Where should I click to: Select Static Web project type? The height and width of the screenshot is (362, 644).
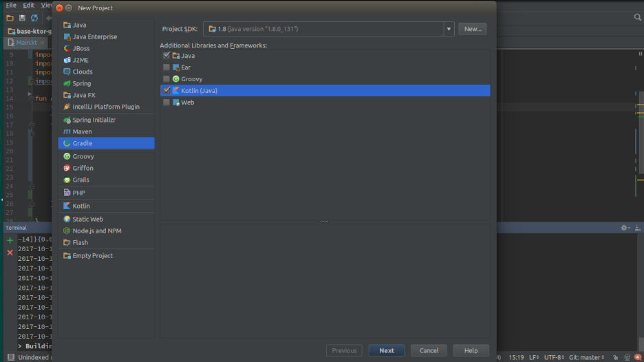[x=107, y=220]
